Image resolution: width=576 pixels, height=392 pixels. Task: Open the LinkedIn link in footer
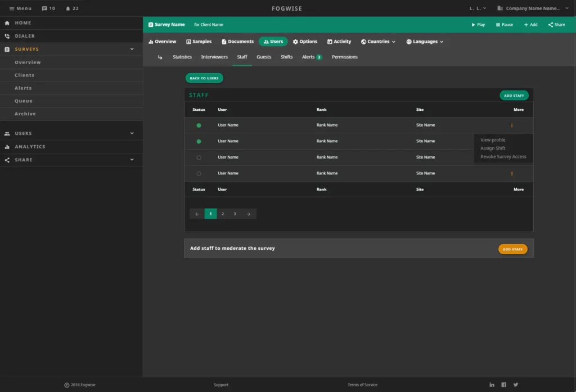492,385
